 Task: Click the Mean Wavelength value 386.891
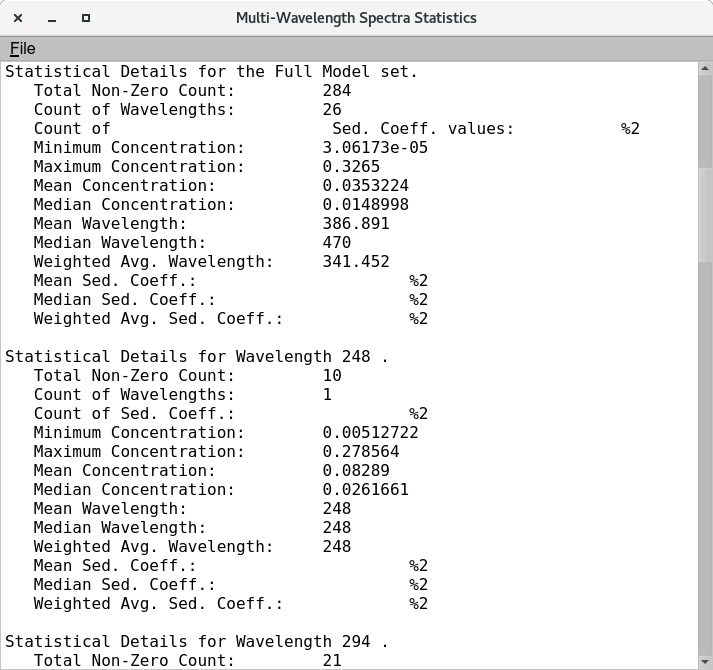click(356, 224)
